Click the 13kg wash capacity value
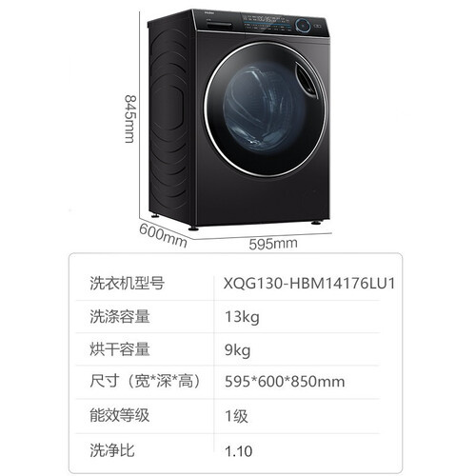The width and height of the screenshot is (476, 476). [x=242, y=317]
